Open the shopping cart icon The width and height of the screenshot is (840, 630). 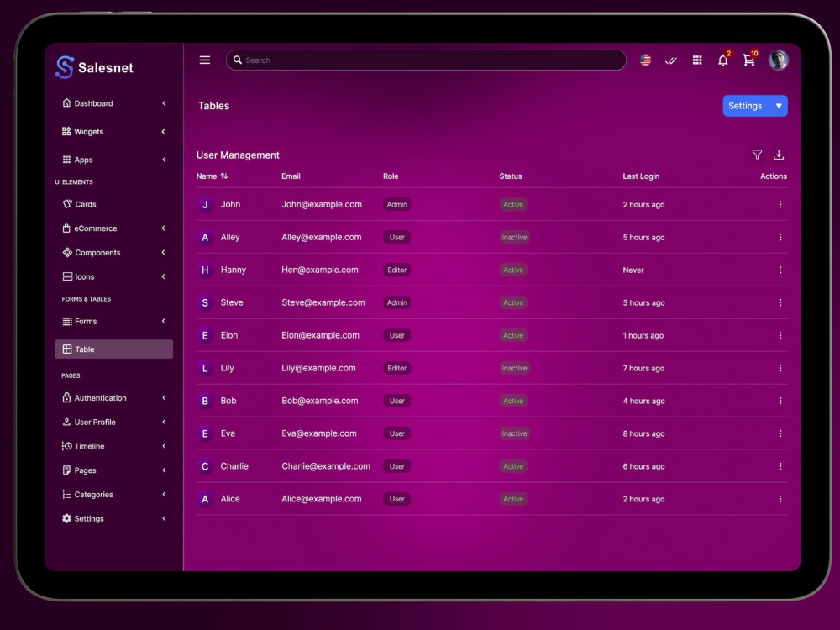pos(749,60)
